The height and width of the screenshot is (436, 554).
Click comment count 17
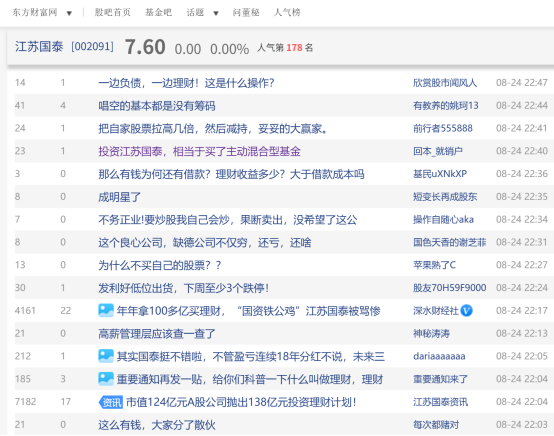click(65, 402)
